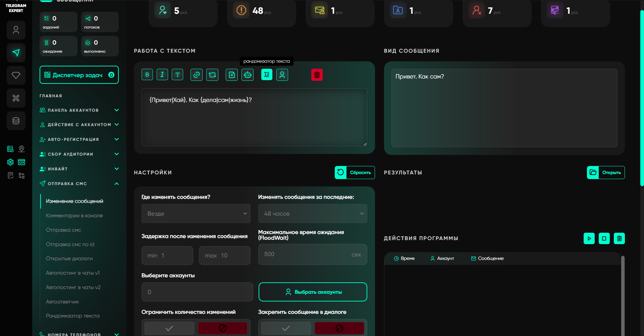Open the '48 часов' time period dropdown
Viewport: 644px width, 336px height.
click(x=312, y=214)
